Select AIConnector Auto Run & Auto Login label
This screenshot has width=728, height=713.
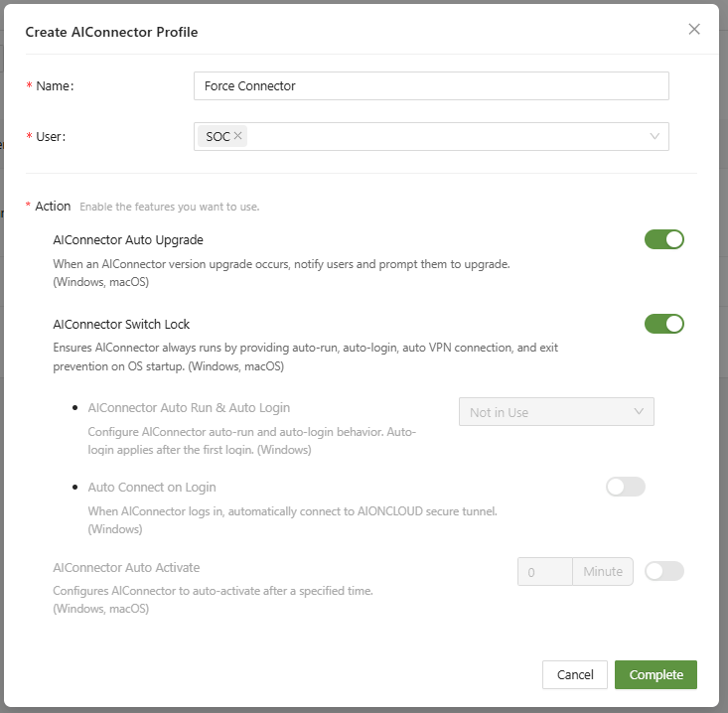point(189,408)
